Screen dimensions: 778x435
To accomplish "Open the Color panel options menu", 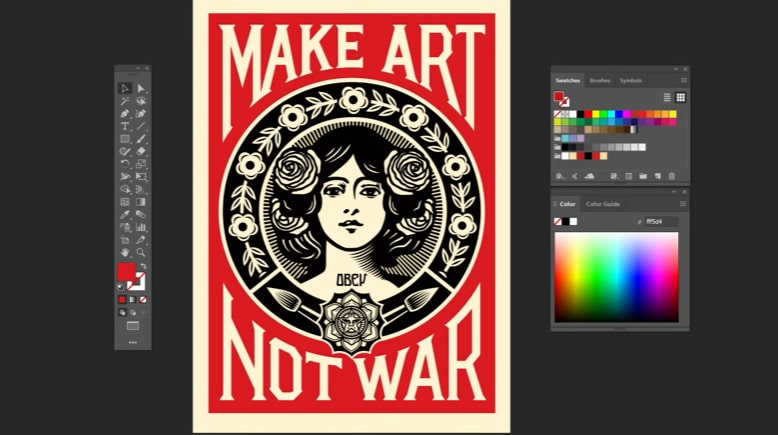I will (683, 204).
